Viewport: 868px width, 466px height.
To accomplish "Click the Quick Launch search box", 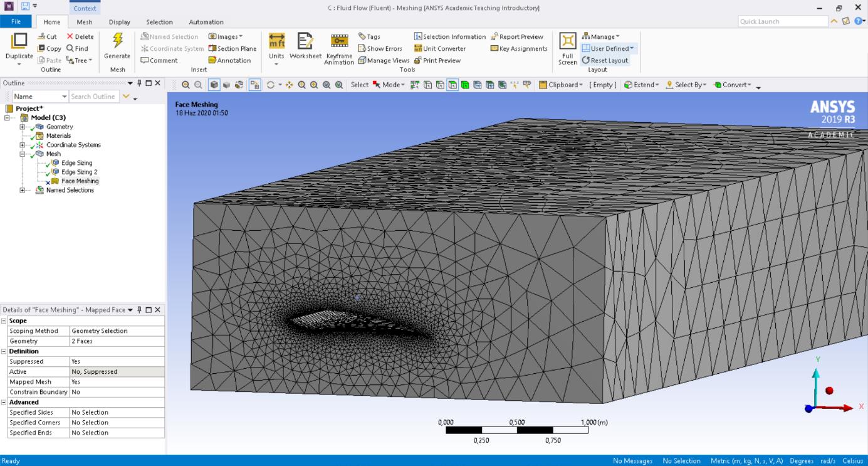I will point(783,21).
